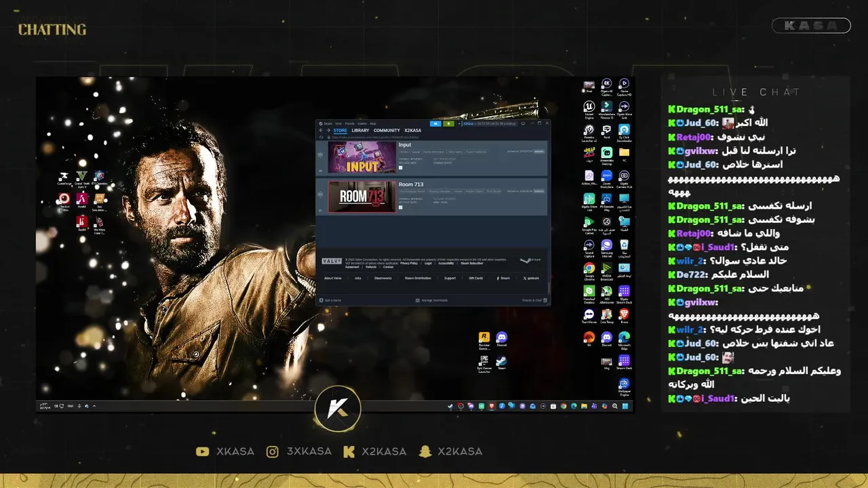Open the Elgato Stream Deck desktop icon
This screenshot has height=488, width=868.
tap(625, 291)
